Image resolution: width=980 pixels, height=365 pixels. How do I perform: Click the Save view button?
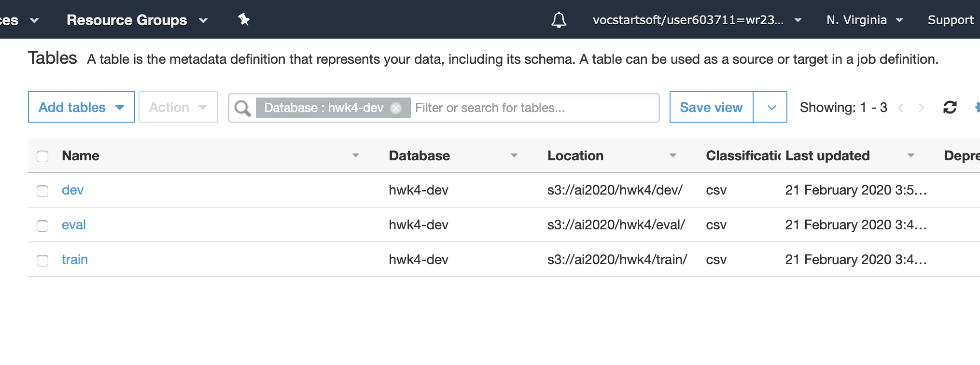(x=711, y=107)
